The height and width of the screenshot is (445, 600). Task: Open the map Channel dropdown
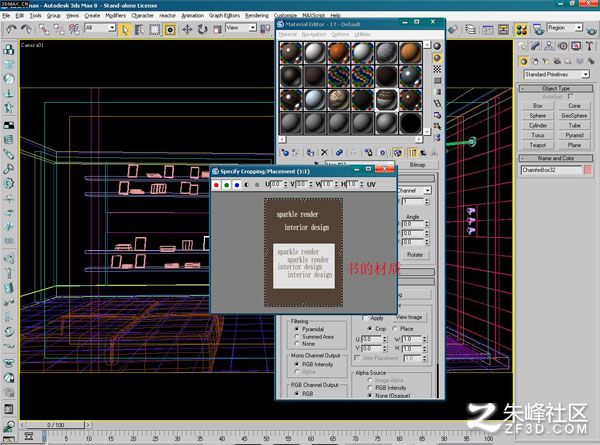428,191
